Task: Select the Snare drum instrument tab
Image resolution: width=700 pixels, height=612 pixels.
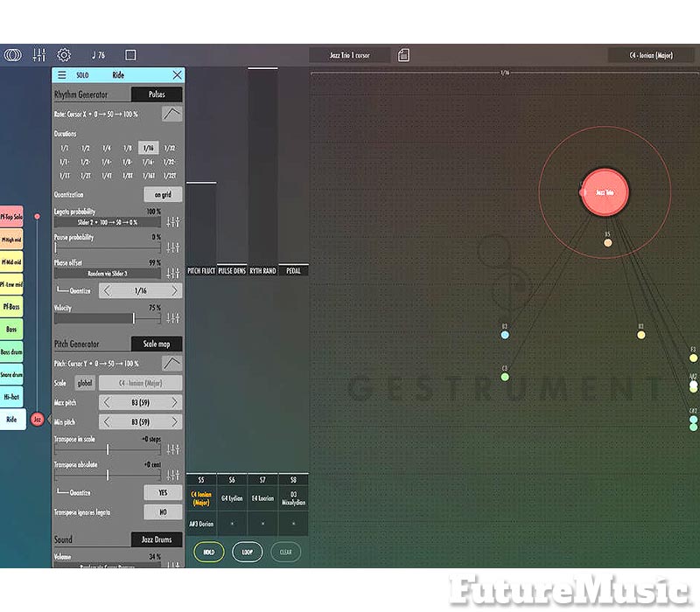Action: click(11, 374)
